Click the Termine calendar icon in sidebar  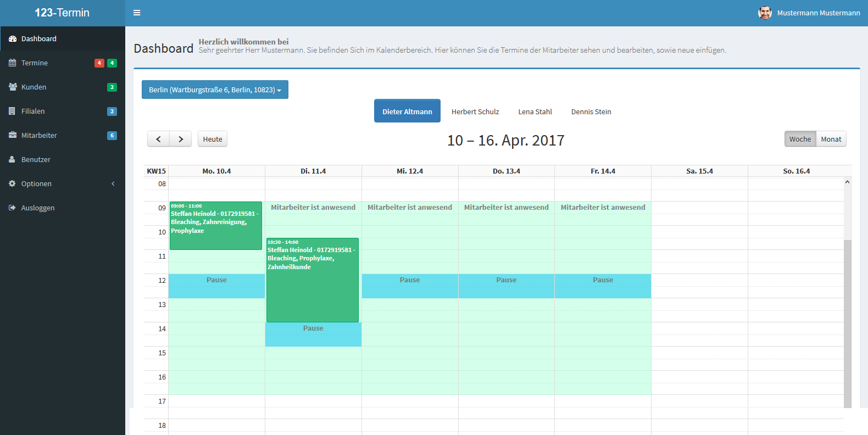[x=13, y=63]
